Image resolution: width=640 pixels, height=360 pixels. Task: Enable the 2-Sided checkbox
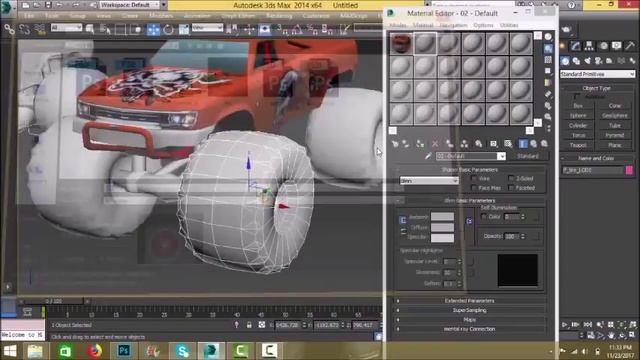(511, 178)
